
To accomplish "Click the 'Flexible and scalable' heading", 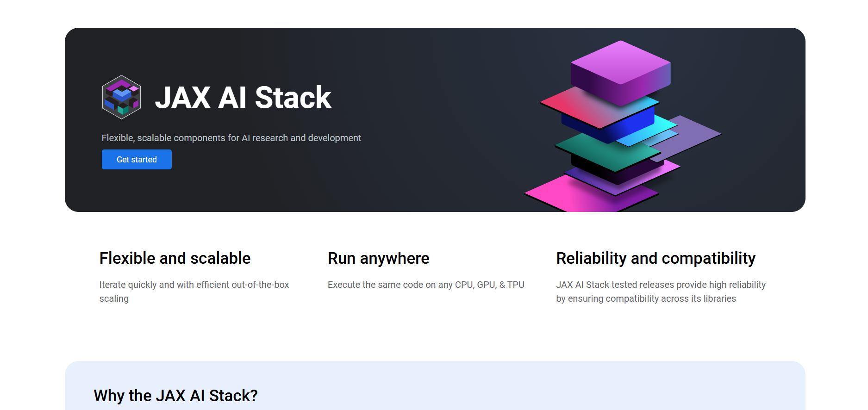I will click(x=175, y=258).
